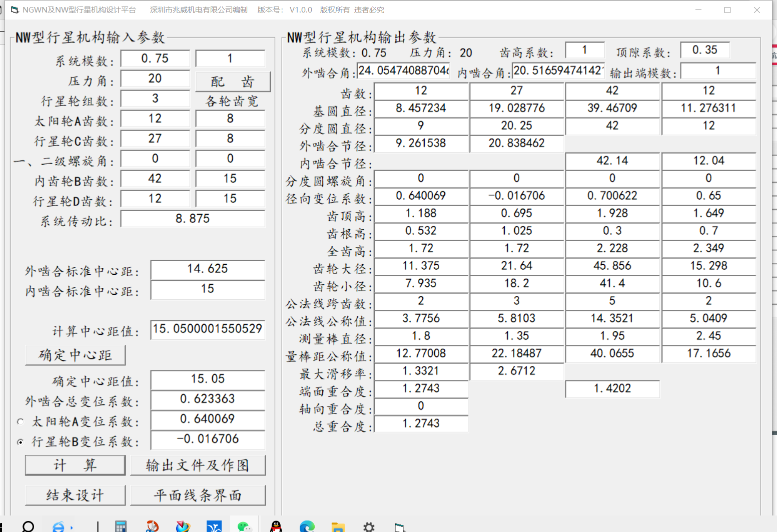Select the 行星轮B变位系数 radio button
This screenshot has width=777, height=532.
point(21,442)
